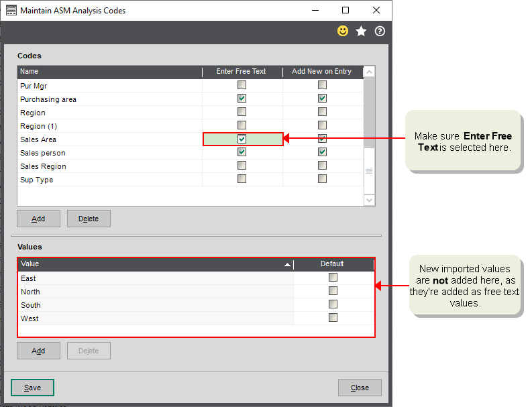Screen dimensions: 532x407
Task: Open help with the question mark icon
Action: tap(380, 32)
